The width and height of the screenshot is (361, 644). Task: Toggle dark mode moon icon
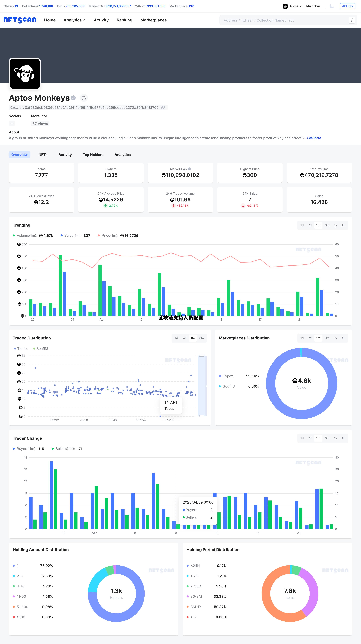[332, 6]
